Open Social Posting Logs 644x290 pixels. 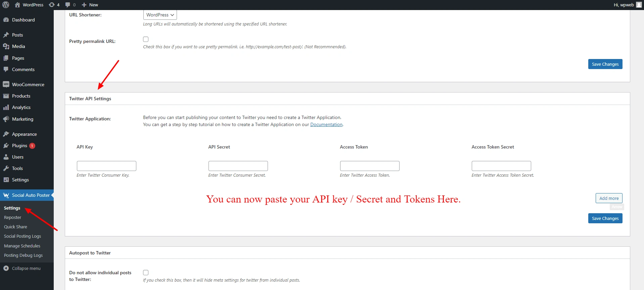(22, 236)
